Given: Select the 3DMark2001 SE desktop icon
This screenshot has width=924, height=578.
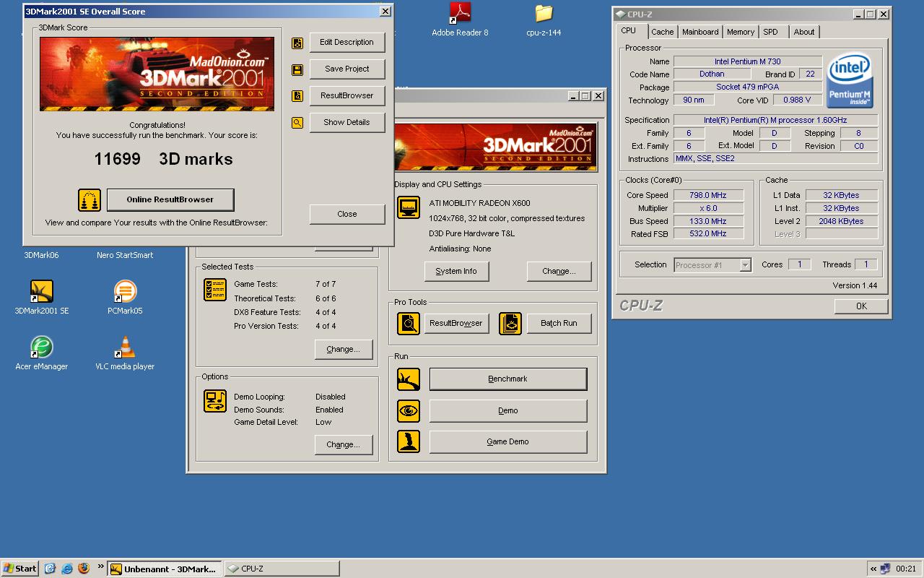Looking at the screenshot, I should [42, 297].
